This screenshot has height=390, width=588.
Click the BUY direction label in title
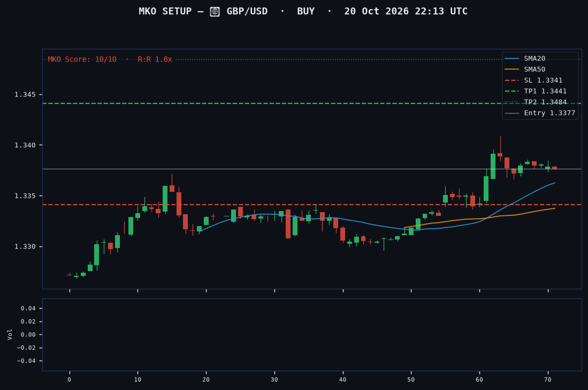[306, 11]
